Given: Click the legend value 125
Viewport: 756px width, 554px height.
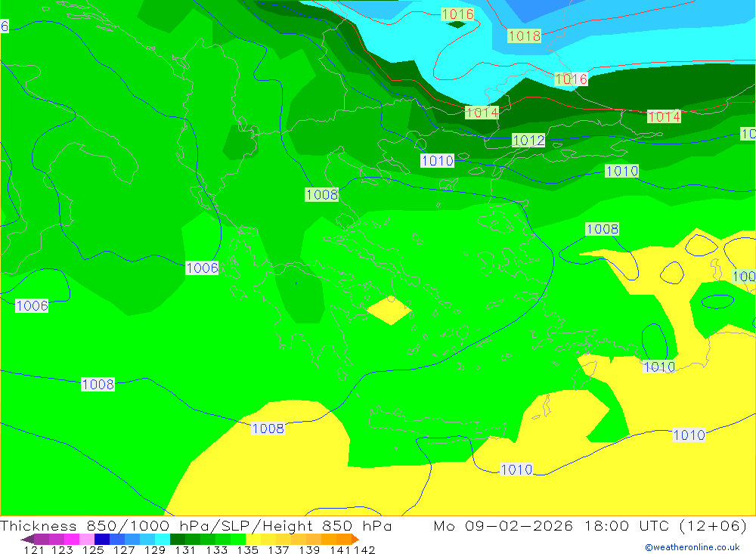Looking at the screenshot, I should (93, 549).
